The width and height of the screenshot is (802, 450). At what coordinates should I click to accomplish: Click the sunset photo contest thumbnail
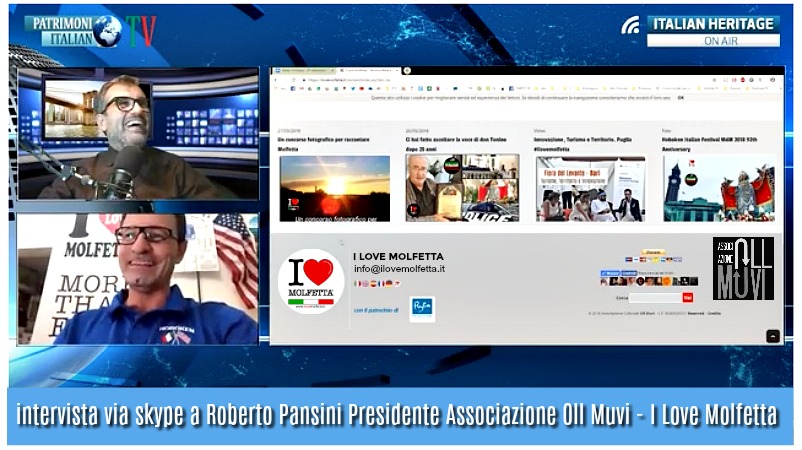tap(335, 189)
